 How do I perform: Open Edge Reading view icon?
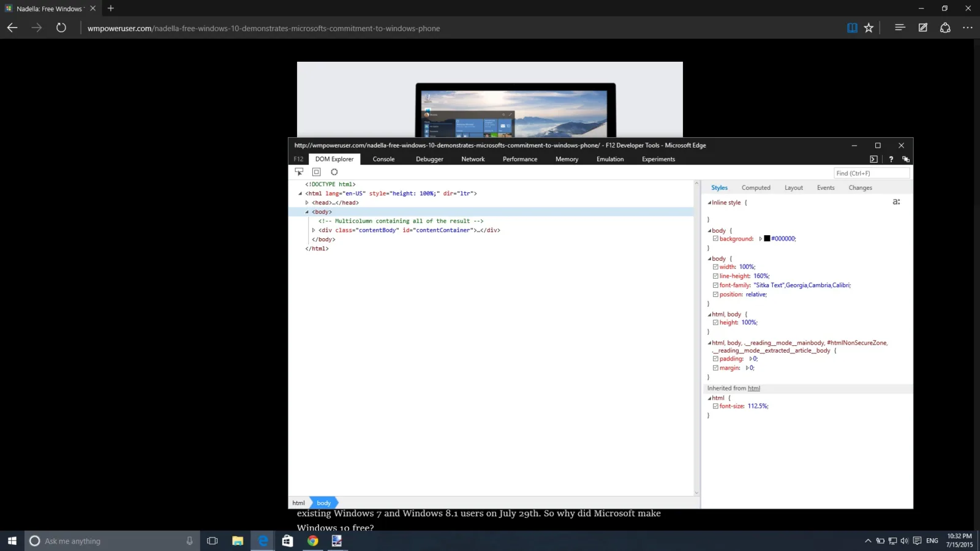(852, 28)
